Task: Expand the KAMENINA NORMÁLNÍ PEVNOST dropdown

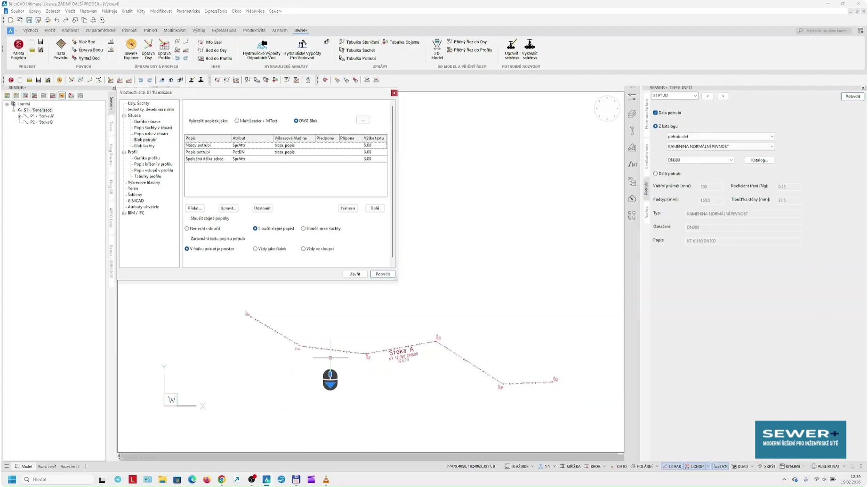Action: pos(720,146)
